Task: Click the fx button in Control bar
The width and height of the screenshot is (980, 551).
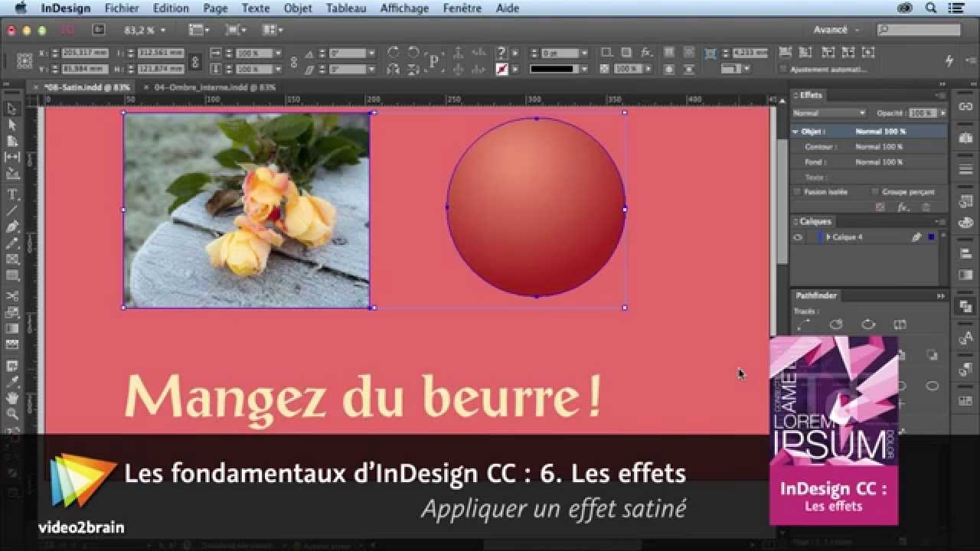Action: (x=646, y=53)
